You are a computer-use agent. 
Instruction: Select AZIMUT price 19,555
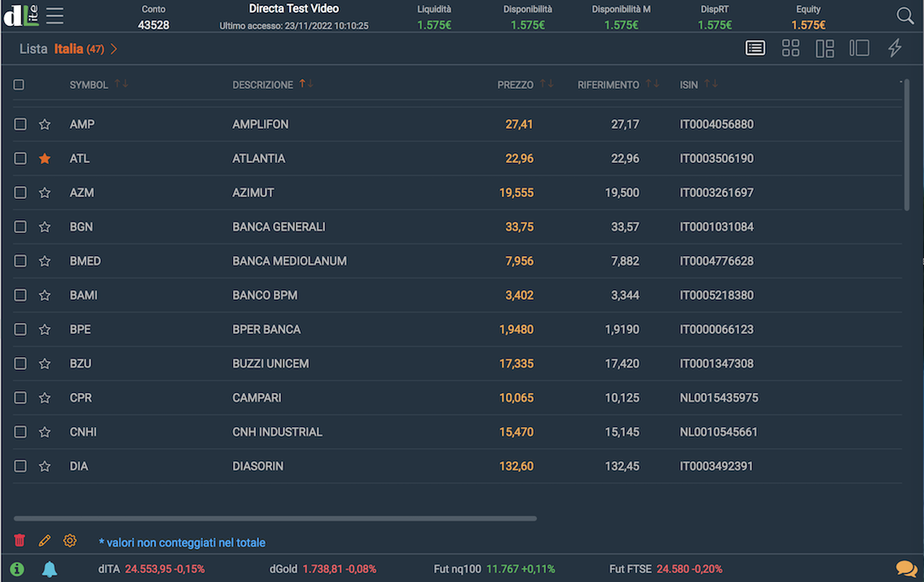pyautogui.click(x=517, y=193)
